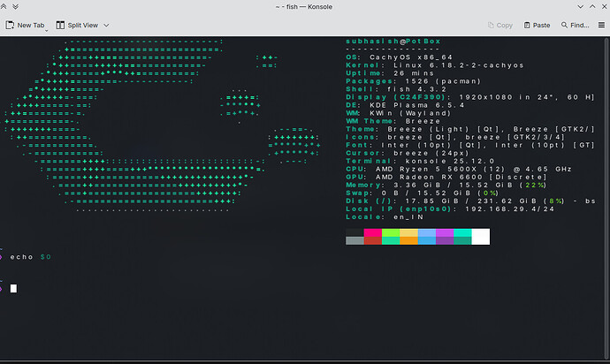Viewport: 610px width, 364px height.
Task: Click the Font: Inter (10pt) line
Action: pyautogui.click(x=470, y=145)
